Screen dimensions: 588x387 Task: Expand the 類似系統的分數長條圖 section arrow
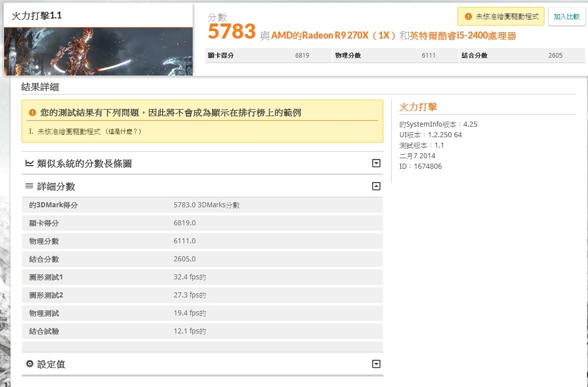(x=376, y=163)
